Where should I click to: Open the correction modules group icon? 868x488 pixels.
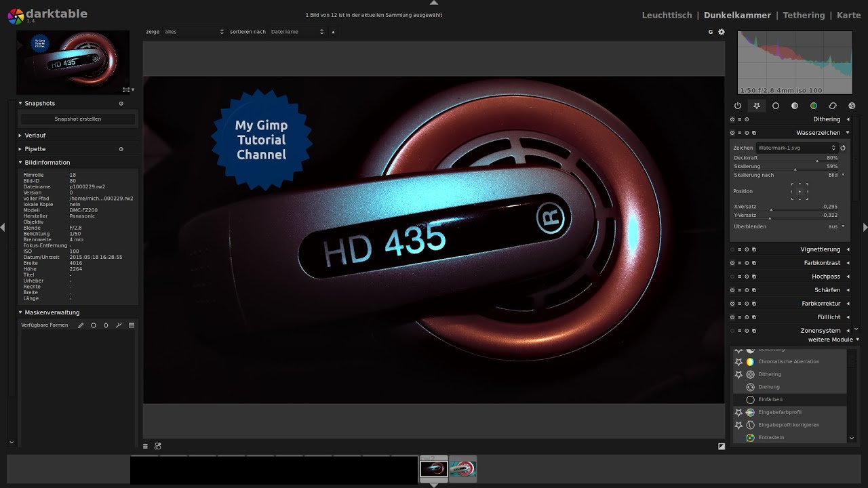coord(833,106)
